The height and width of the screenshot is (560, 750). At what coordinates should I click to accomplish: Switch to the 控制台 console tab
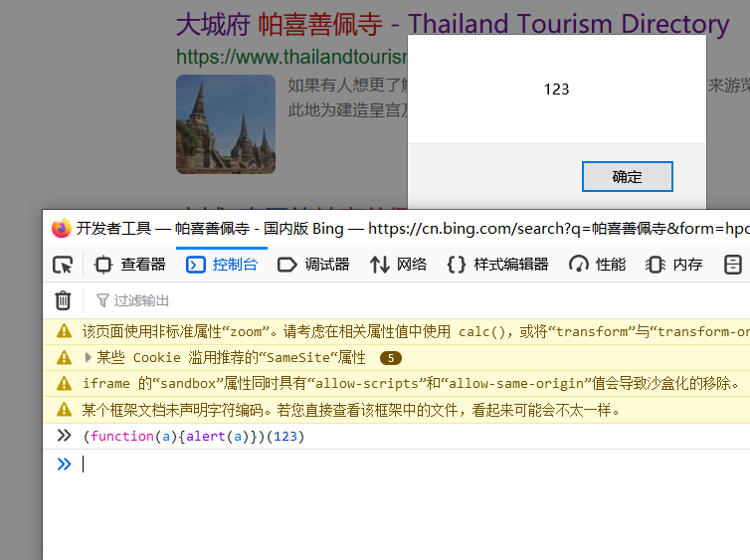coord(222,265)
